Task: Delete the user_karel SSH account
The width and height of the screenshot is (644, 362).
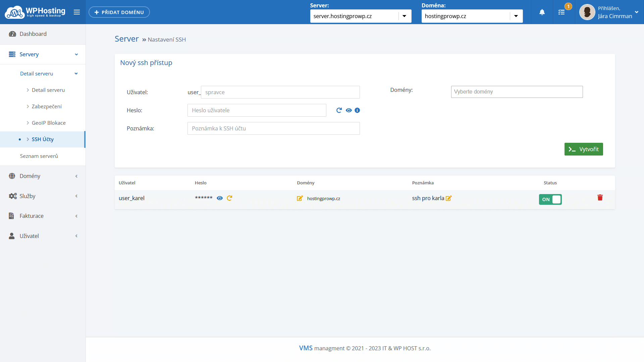Action: pos(600,198)
